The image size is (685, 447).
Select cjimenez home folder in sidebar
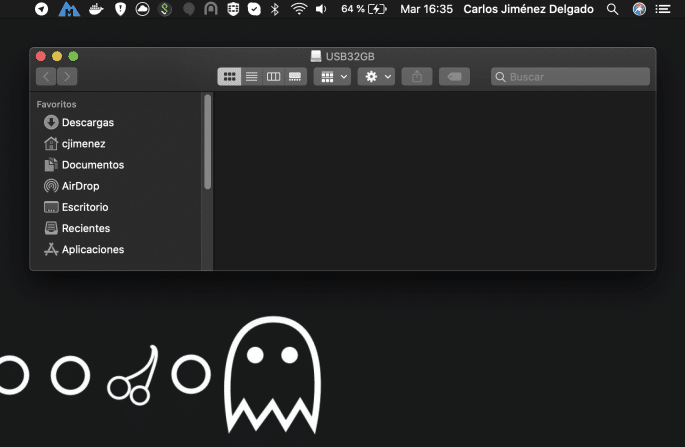click(83, 143)
